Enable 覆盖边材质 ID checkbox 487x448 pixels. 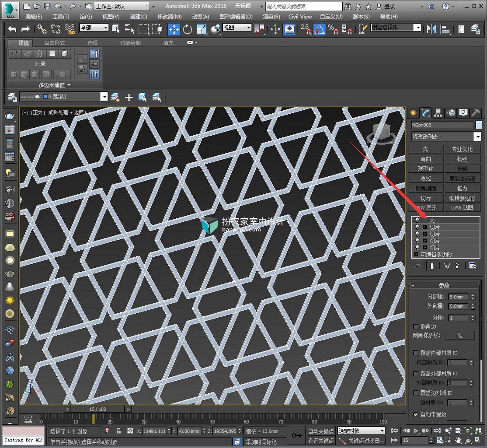tap(416, 393)
